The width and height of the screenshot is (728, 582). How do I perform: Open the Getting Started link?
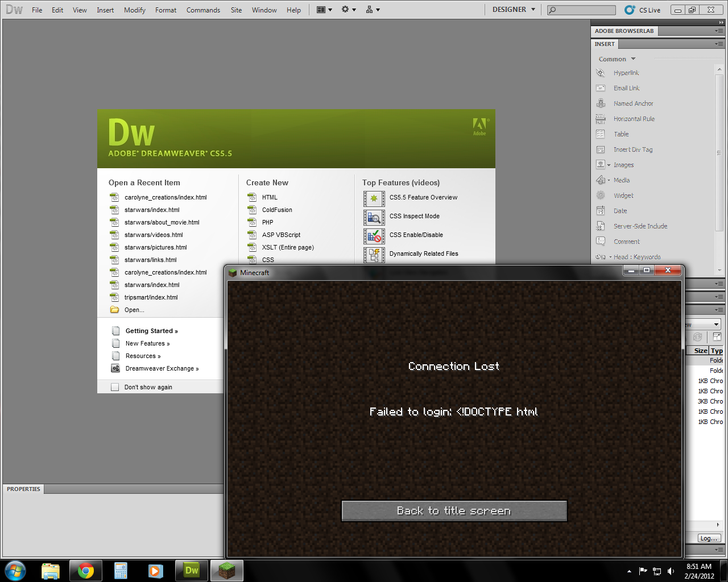tap(151, 331)
